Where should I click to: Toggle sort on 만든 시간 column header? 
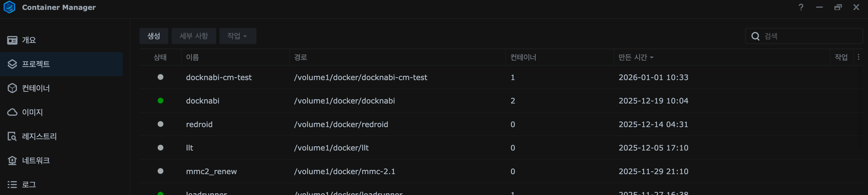pos(636,58)
